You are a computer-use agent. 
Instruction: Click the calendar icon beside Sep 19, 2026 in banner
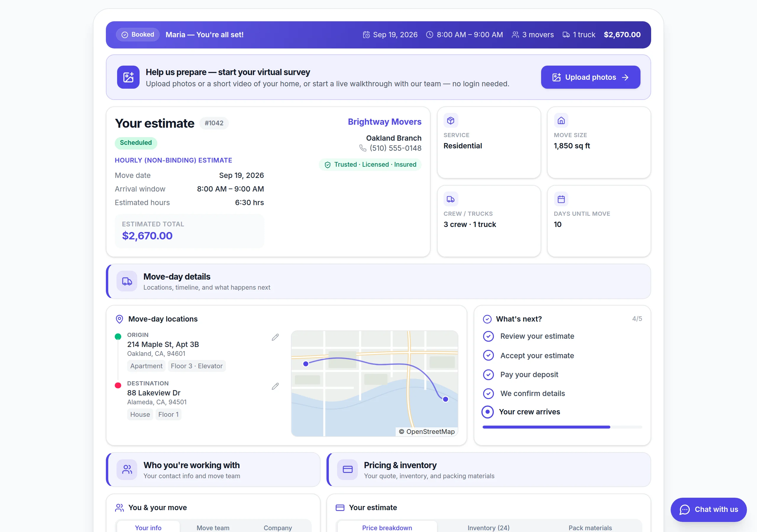[366, 35]
